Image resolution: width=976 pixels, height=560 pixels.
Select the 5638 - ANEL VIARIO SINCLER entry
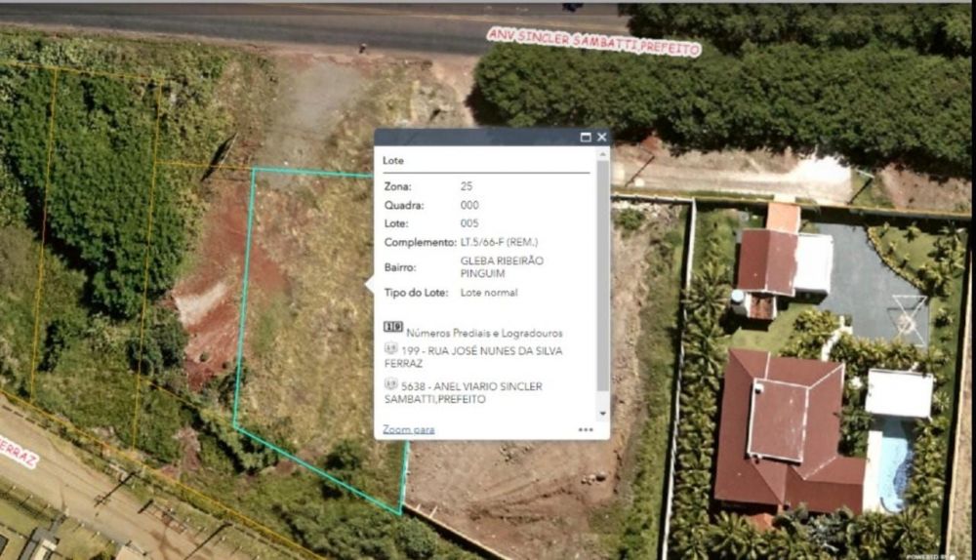465,392
